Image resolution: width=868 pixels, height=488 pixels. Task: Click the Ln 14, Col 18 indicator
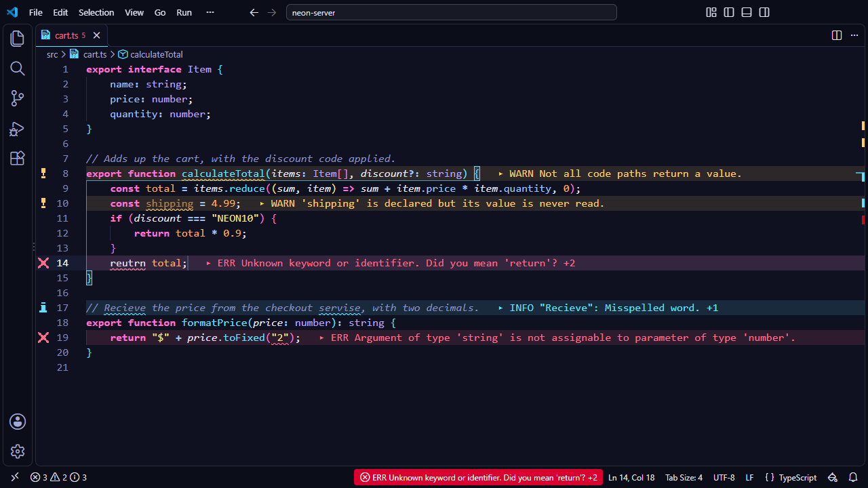pos(631,477)
